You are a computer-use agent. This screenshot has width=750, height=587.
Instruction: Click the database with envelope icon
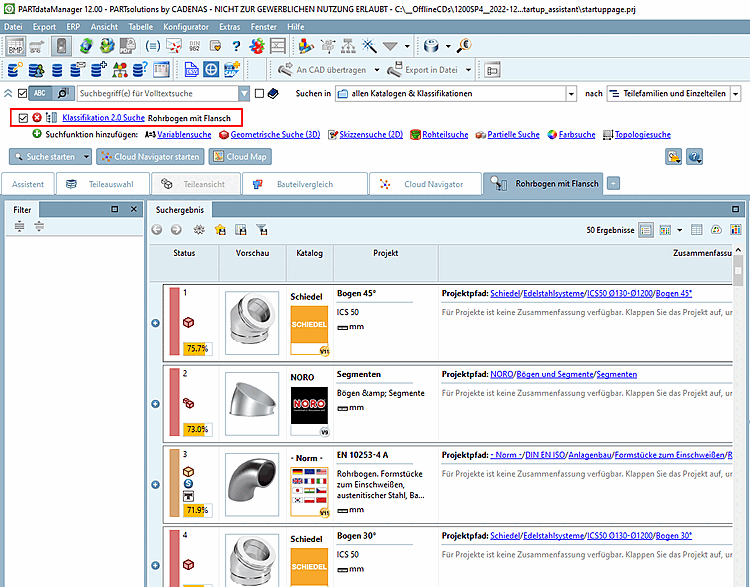(x=77, y=70)
